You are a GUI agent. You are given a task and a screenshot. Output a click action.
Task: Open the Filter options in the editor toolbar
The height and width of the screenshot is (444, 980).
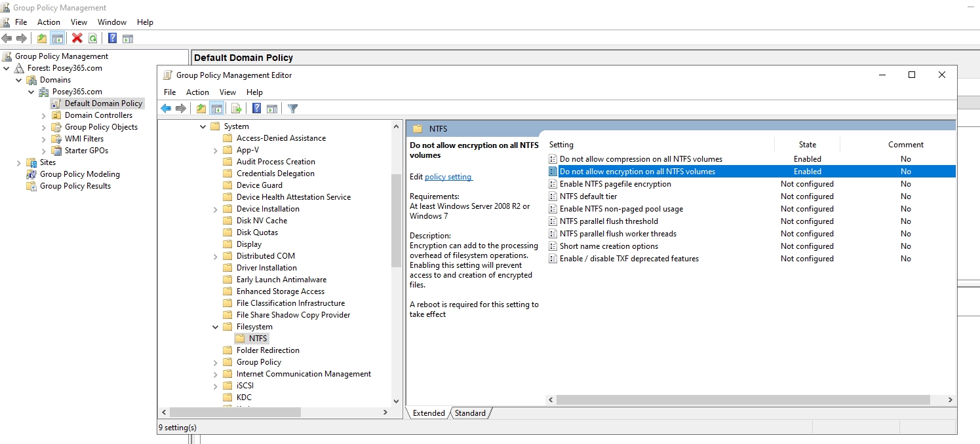(x=292, y=108)
